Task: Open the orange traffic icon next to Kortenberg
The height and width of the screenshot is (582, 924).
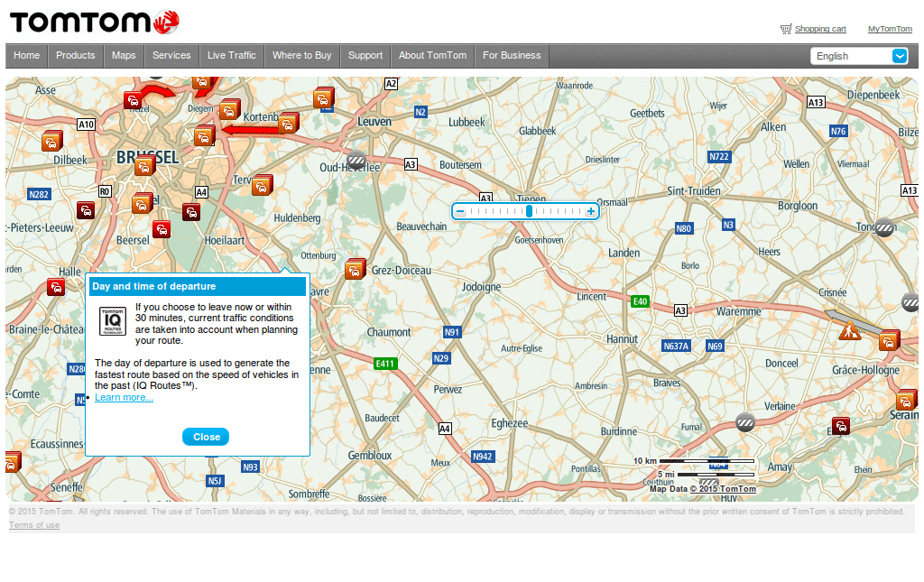Action: coord(288,123)
